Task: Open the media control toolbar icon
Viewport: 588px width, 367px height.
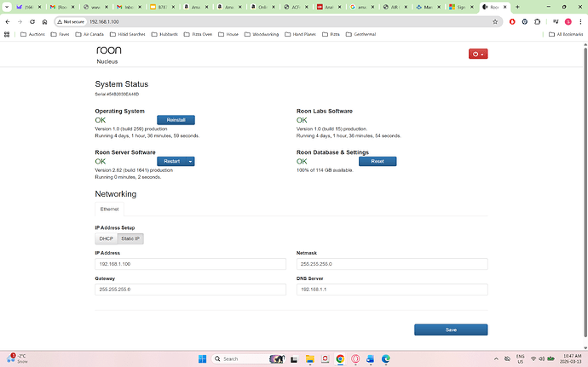Action: point(556,22)
